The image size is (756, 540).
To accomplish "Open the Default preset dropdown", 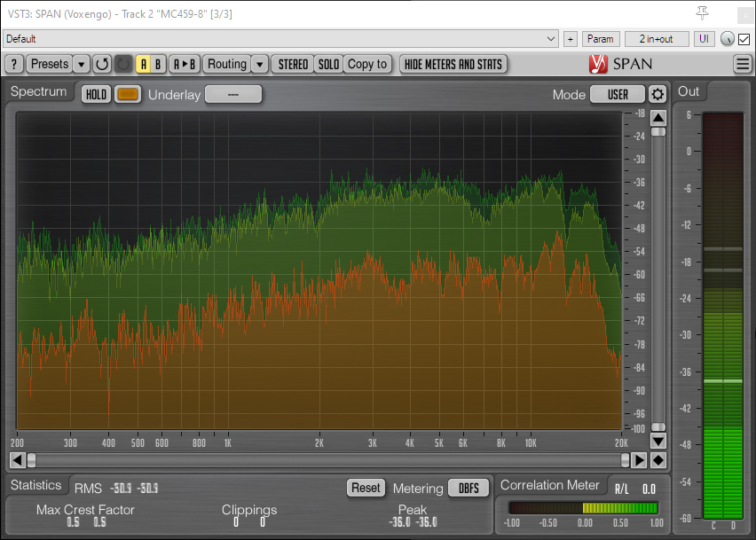I will point(280,39).
